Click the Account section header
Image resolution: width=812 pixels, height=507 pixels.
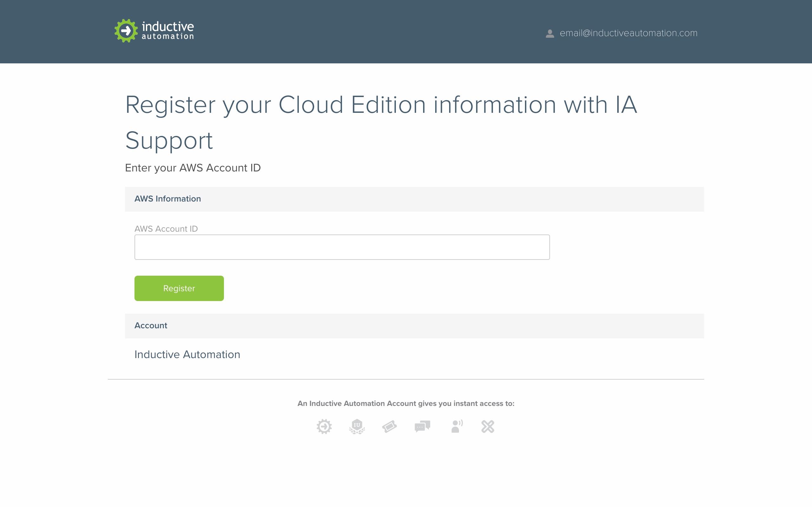[x=151, y=325]
